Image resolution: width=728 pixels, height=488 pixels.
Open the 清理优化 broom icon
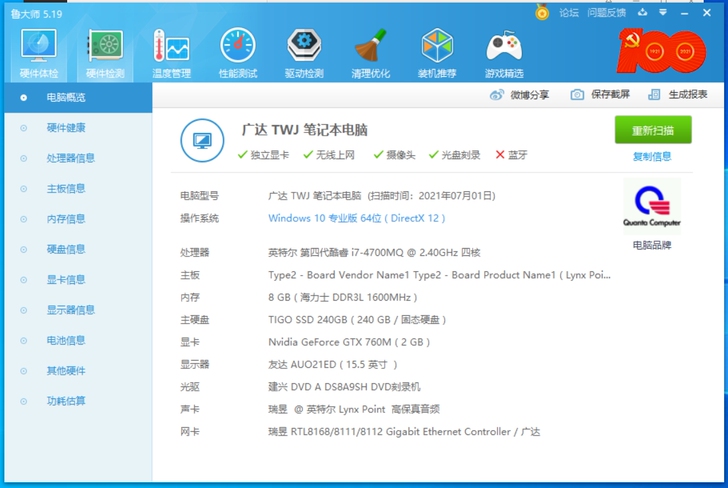click(x=371, y=46)
